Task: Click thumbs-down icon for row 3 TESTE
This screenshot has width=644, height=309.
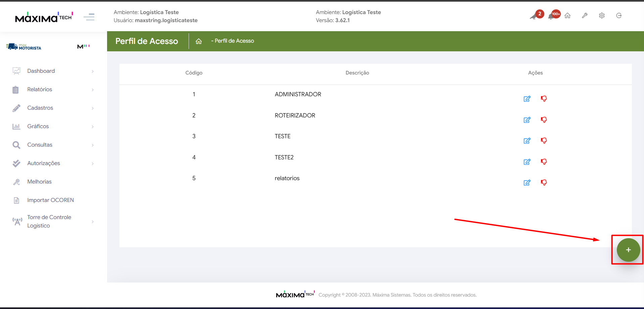Action: click(544, 141)
